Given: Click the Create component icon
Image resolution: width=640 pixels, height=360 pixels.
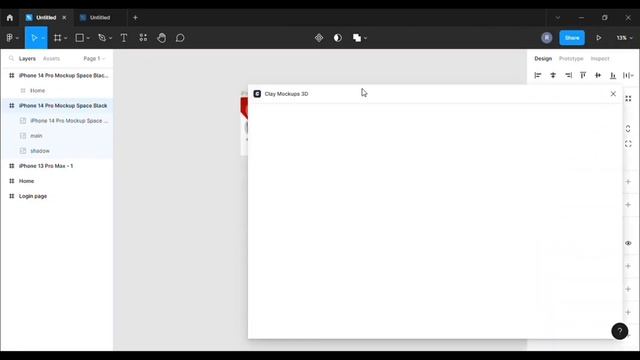Looking at the screenshot, I should click(x=319, y=38).
